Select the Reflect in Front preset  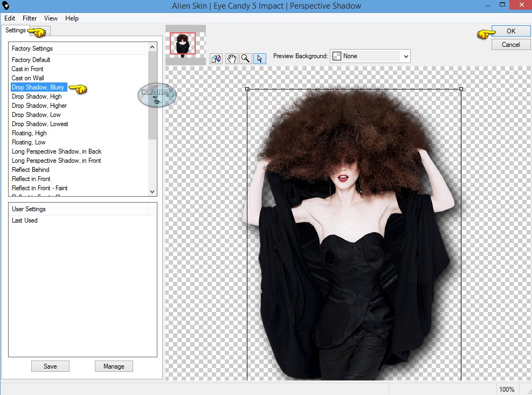[31, 179]
